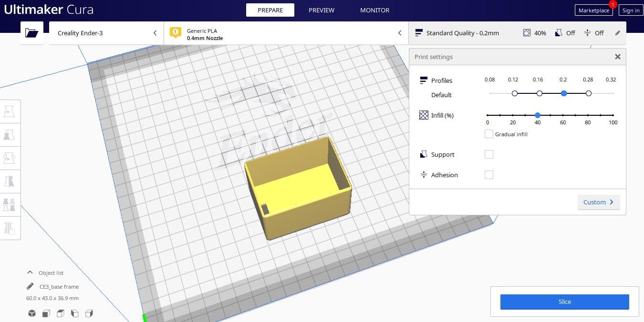
Task: Select the 0.16 profile radio point
Action: pyautogui.click(x=540, y=93)
